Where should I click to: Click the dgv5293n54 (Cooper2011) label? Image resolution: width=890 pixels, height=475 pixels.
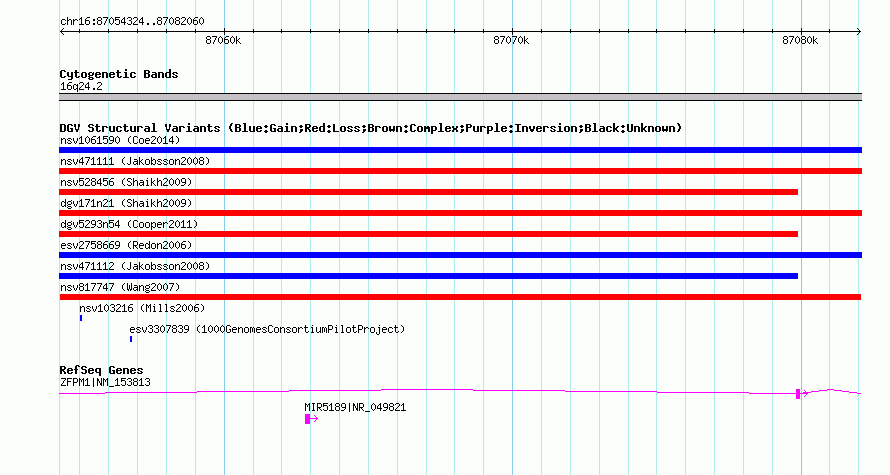(129, 224)
